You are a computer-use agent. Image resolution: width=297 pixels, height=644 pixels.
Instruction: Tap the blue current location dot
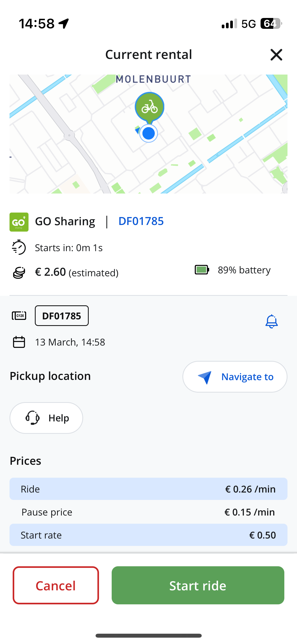[148, 134]
